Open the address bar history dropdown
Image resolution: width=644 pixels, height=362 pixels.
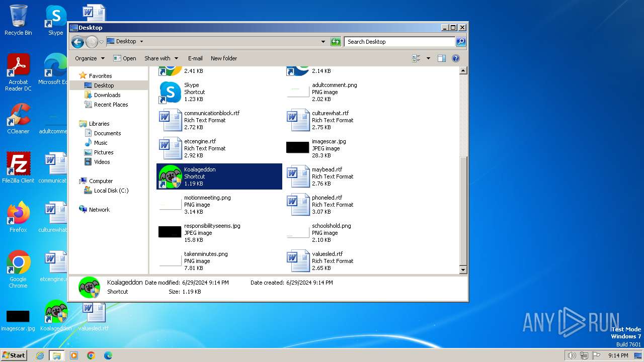(x=323, y=42)
